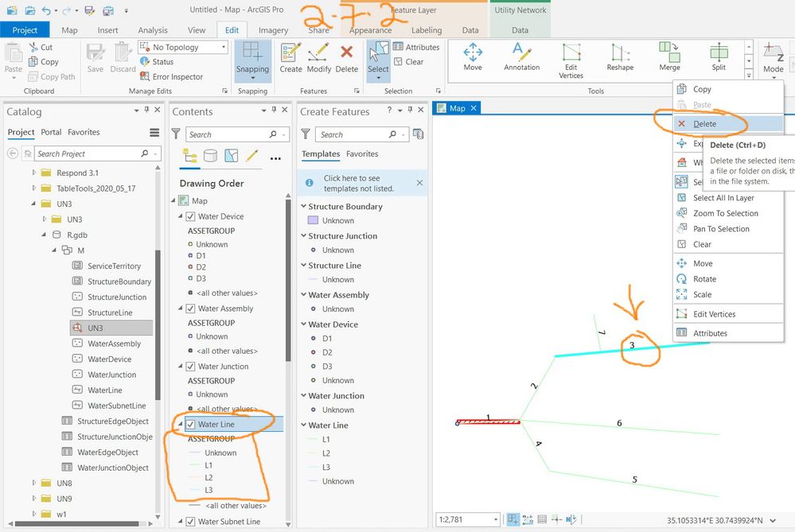Image resolution: width=795 pixels, height=532 pixels.
Task: Switch Contents to List By Data Source
Action: pos(210,156)
